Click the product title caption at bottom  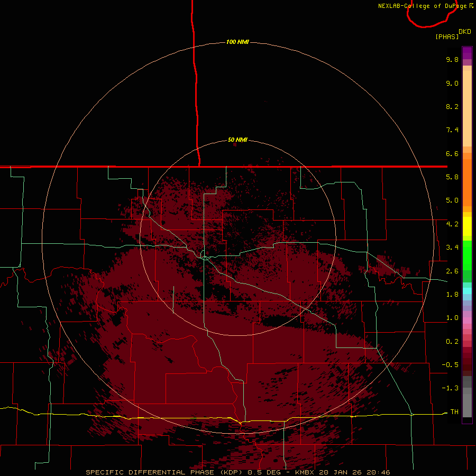click(237, 472)
